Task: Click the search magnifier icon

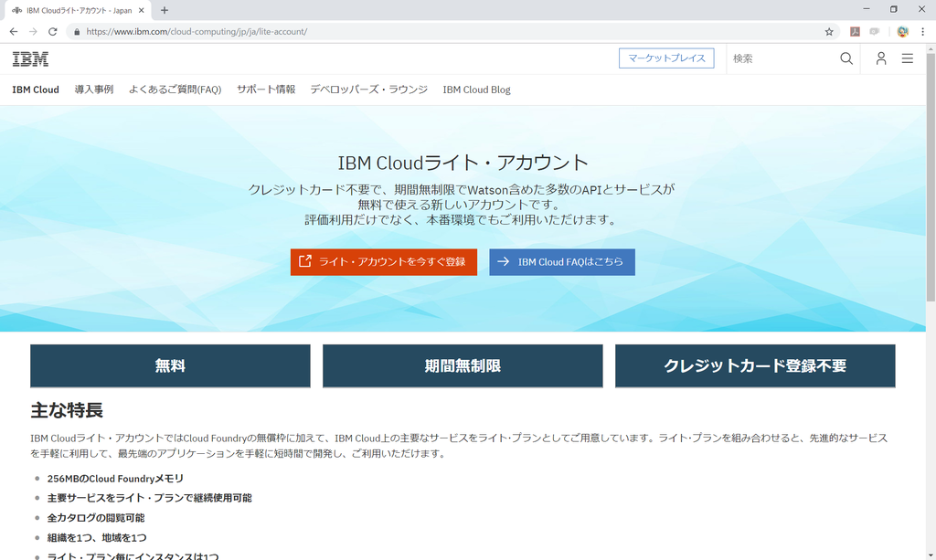Action: (x=846, y=58)
